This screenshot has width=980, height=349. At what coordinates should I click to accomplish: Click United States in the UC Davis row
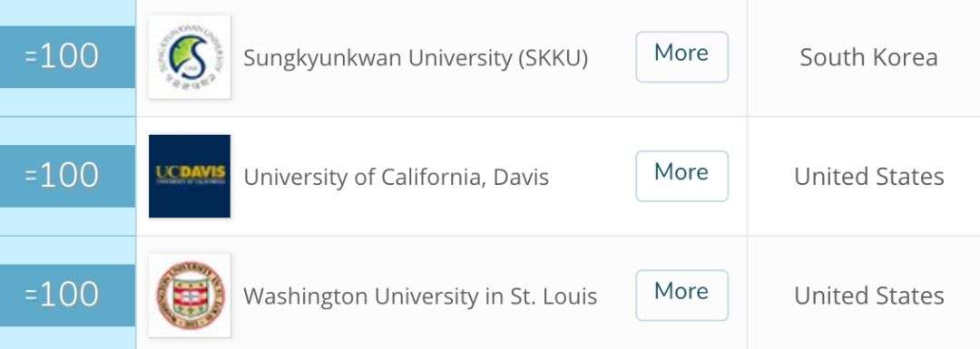pos(868,177)
